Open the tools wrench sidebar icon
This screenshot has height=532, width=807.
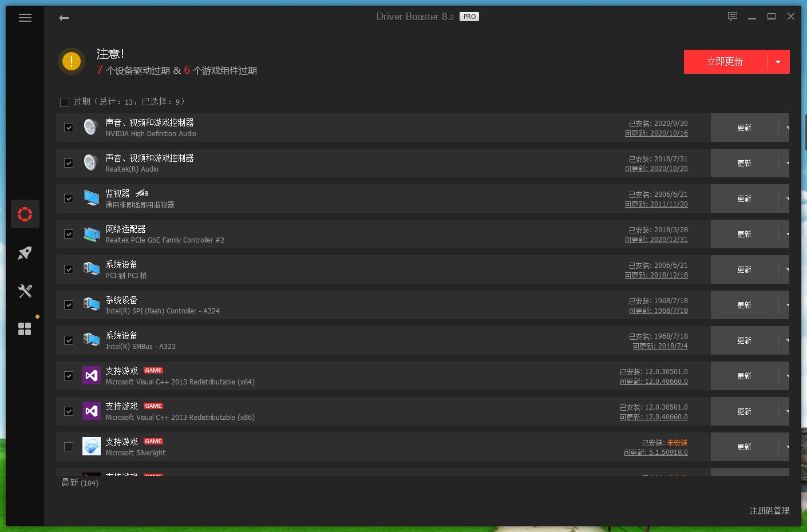click(25, 291)
